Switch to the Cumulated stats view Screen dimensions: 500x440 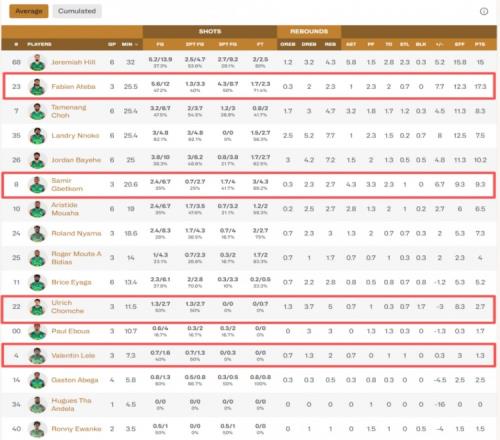pos(77,11)
